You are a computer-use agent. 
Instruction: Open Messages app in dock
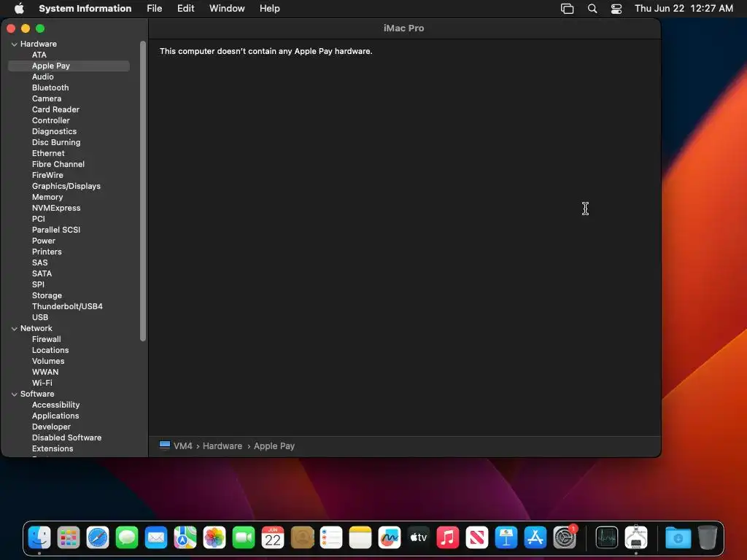point(127,537)
